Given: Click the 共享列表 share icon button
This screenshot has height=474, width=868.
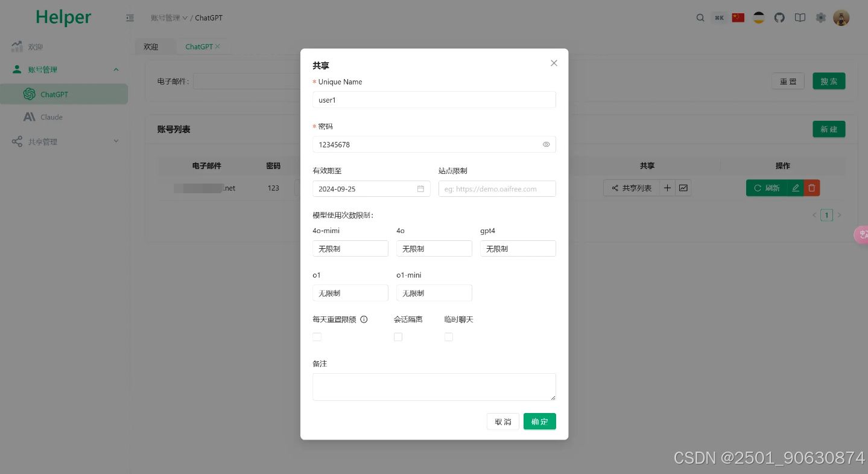Looking at the screenshot, I should coord(631,188).
